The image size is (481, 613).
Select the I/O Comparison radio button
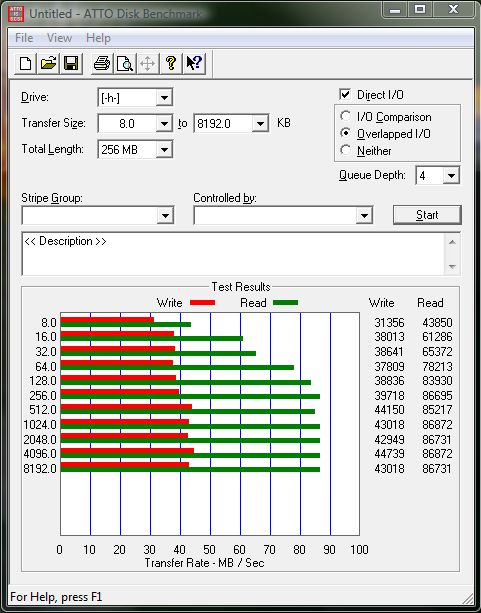click(x=345, y=116)
